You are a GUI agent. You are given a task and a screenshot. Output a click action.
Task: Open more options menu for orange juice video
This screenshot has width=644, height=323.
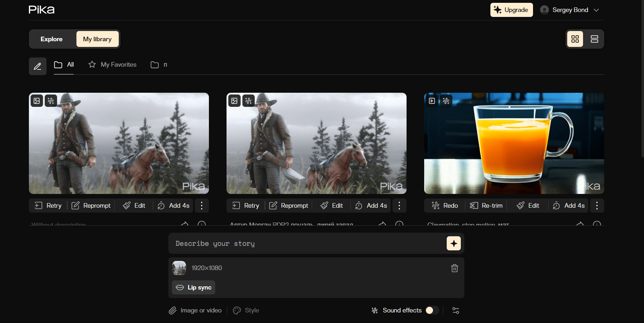click(597, 206)
